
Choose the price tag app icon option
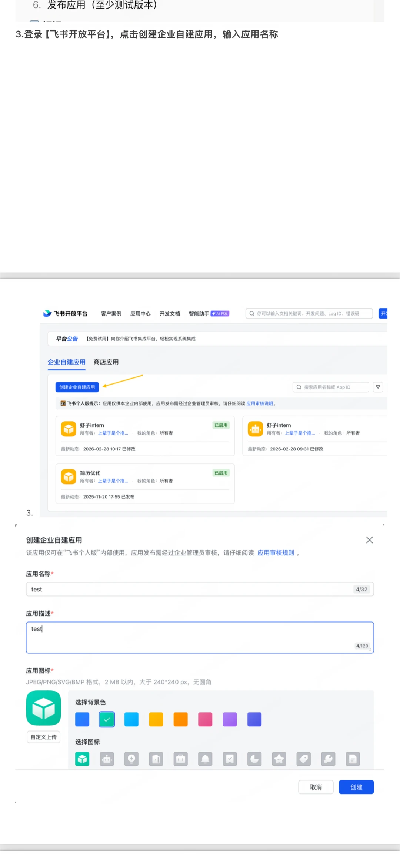click(304, 759)
